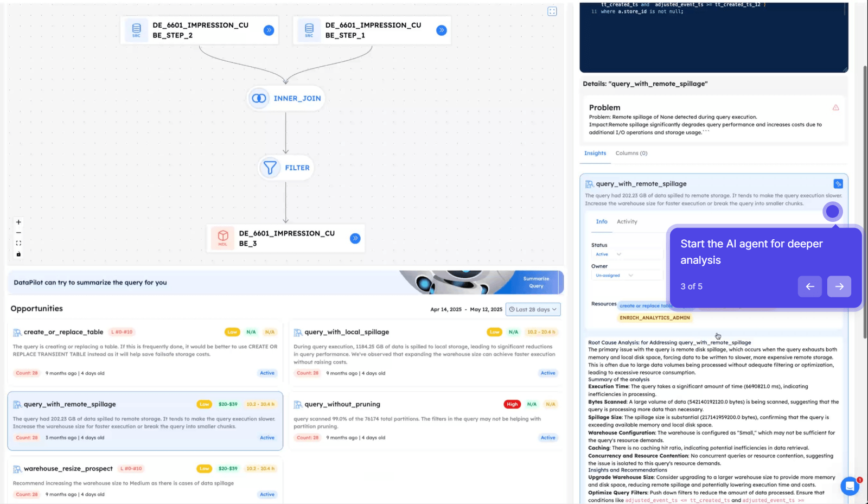Expand the DE_6601_IMPRESSION_CUBE_3 model node double-arrow

click(x=355, y=238)
